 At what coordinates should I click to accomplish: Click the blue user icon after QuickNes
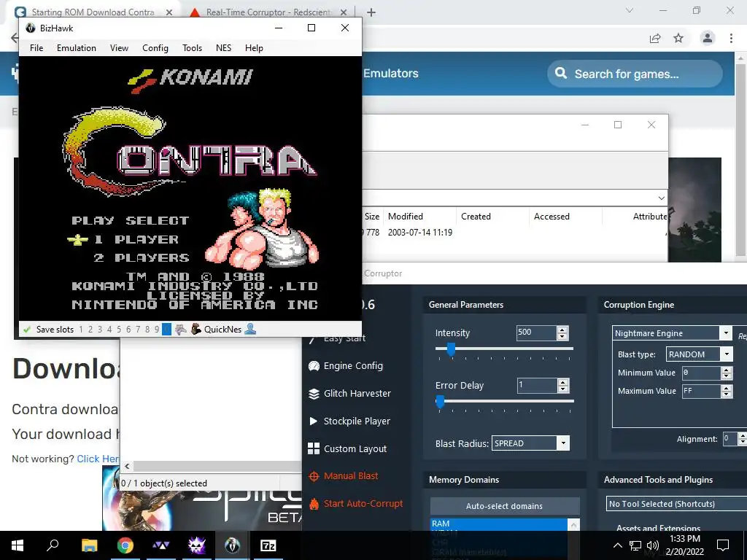(250, 329)
